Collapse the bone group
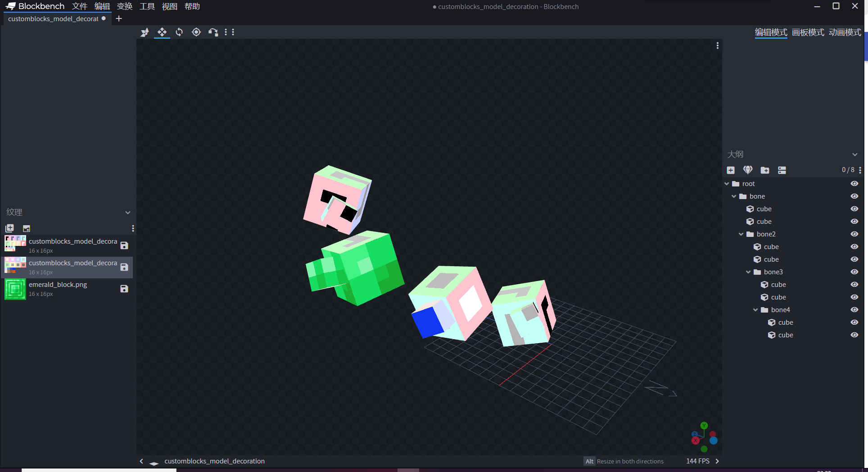The width and height of the screenshot is (868, 472). tap(734, 196)
